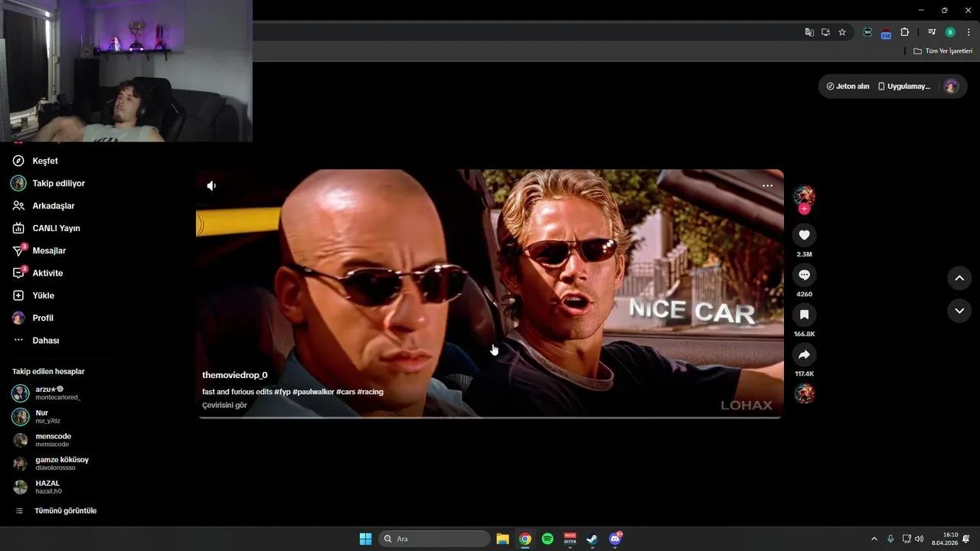
Task: Open the video's three-dot options menu
Action: [x=767, y=186]
